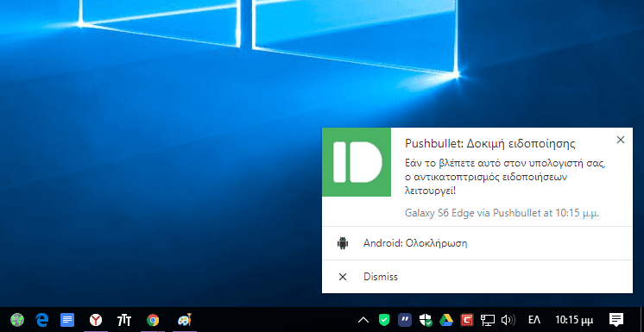This screenshot has width=644, height=332.
Task: Click the notification title Pushbullet: Δοκιμή ειδοποίησης
Action: (490, 144)
